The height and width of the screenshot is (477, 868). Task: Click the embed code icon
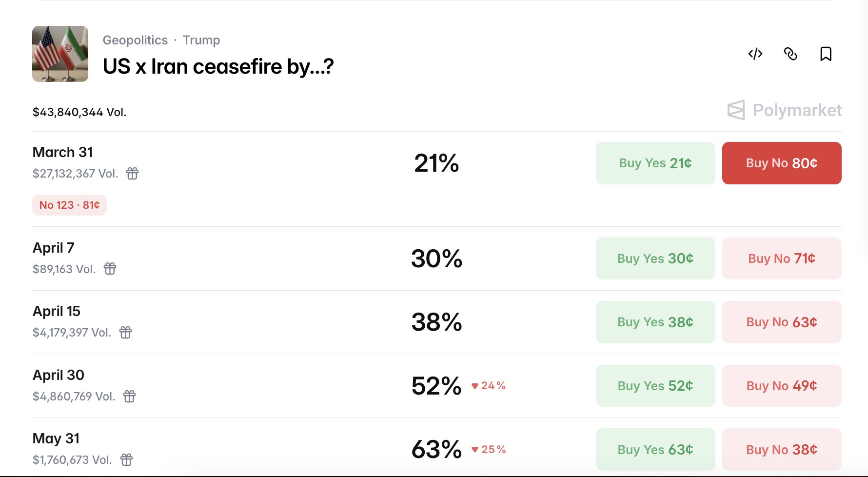tap(755, 54)
